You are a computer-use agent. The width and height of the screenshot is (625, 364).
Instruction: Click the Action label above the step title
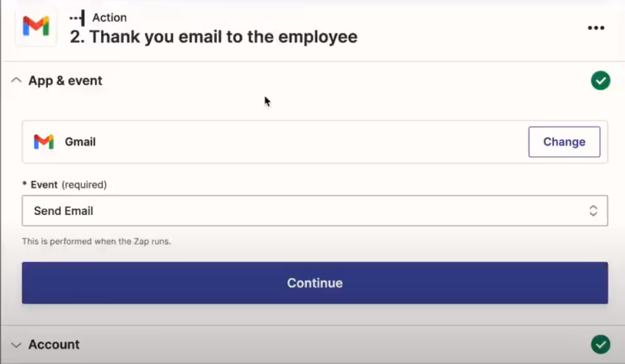click(x=110, y=18)
